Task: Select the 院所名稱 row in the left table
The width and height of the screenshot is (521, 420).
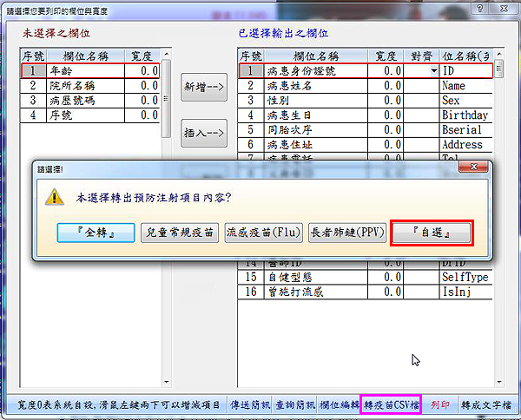Action: pyautogui.click(x=87, y=86)
